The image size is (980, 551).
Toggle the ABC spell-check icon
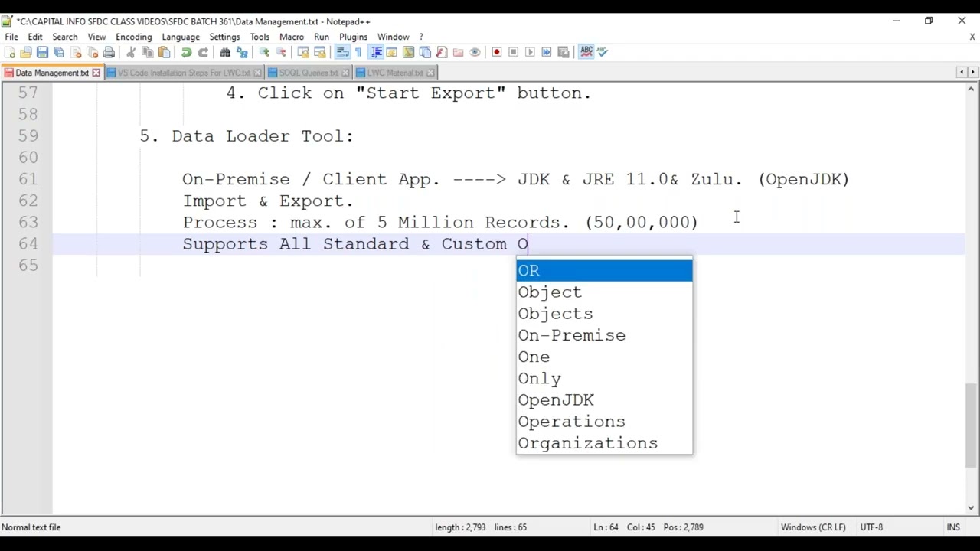[586, 52]
